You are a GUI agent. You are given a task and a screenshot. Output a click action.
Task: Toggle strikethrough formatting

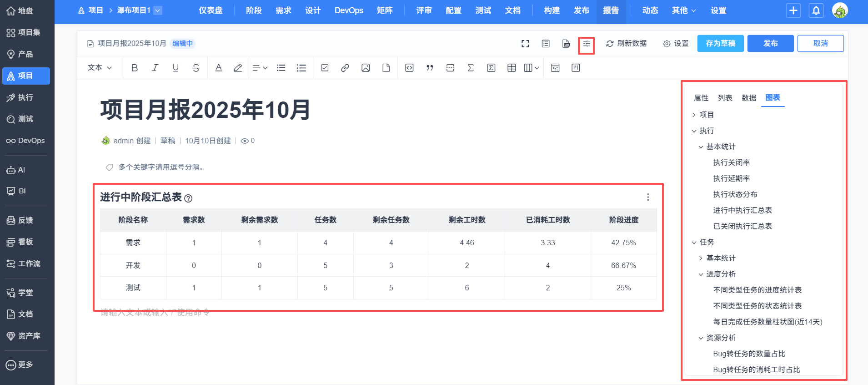(x=196, y=68)
